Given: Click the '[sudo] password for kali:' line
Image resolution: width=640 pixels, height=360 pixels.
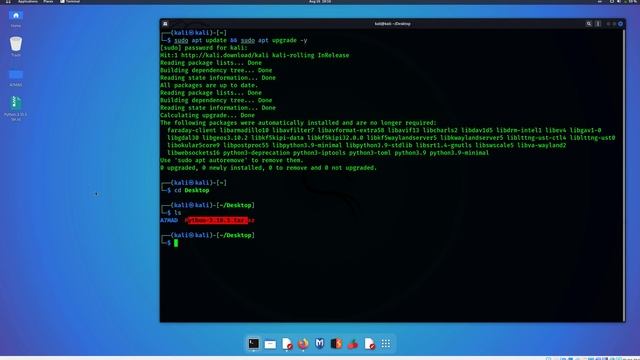Looking at the screenshot, I should pyautogui.click(x=204, y=48).
